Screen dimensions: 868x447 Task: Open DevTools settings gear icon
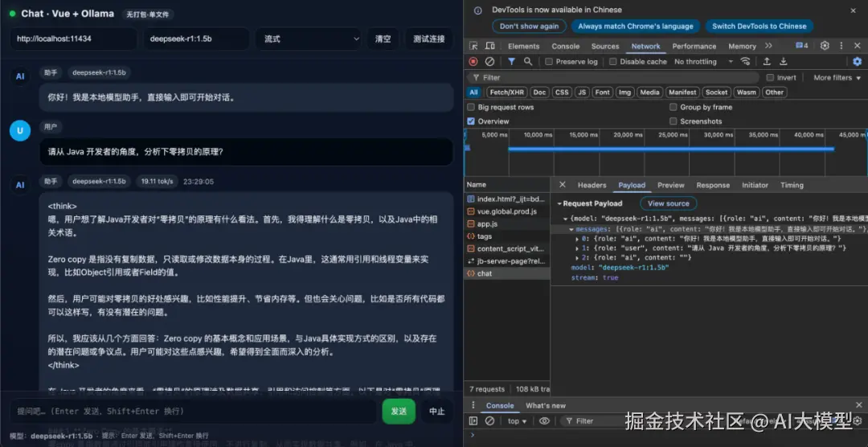(x=825, y=46)
